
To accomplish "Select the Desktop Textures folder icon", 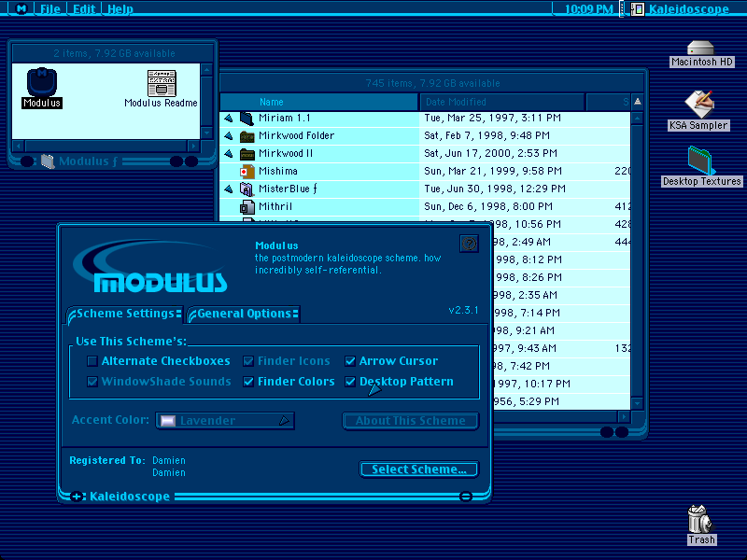I will [701, 161].
